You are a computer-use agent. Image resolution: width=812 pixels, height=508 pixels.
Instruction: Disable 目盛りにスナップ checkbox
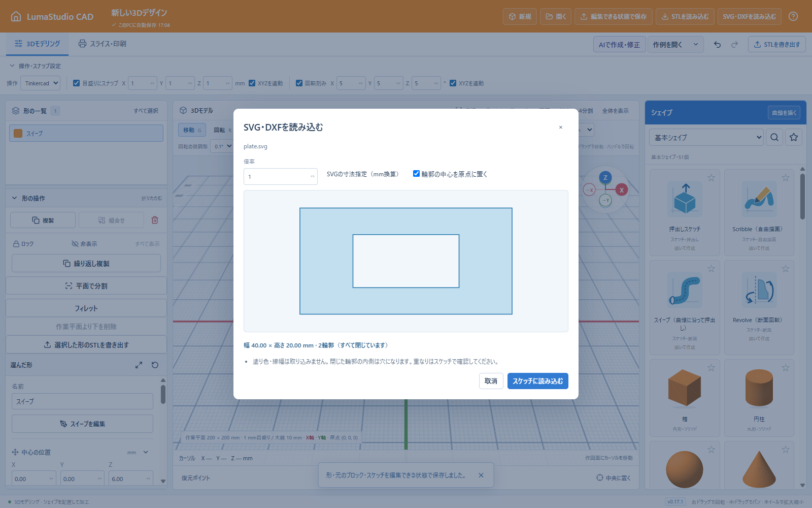(76, 83)
